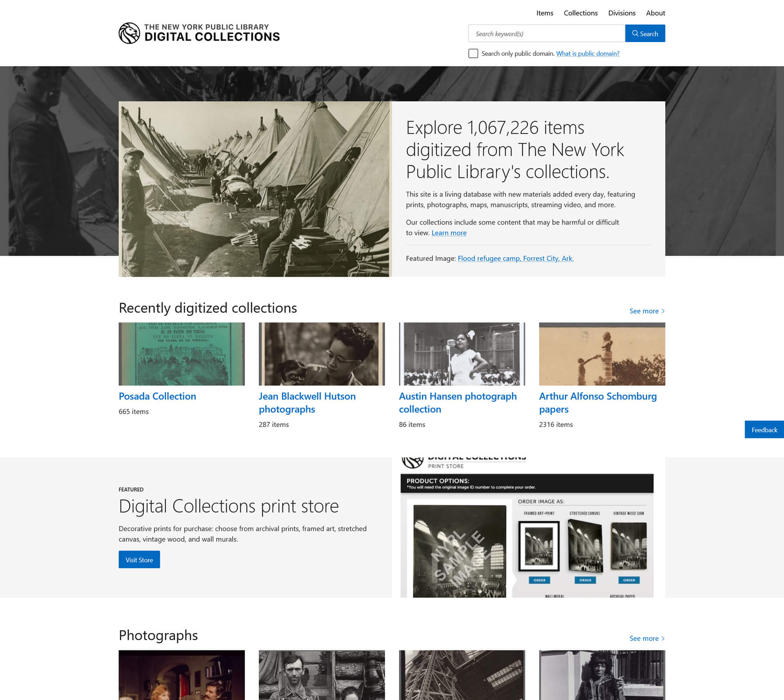Open the Feedback side tab

click(x=764, y=430)
